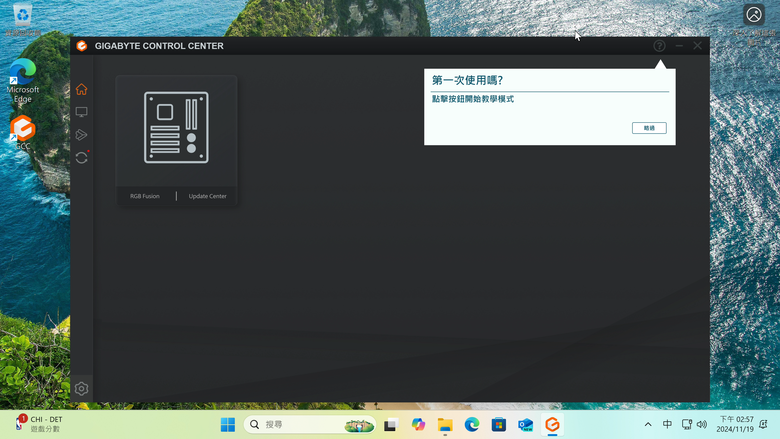Open the notification bell in the taskbar
This screenshot has height=439, width=780.
(763, 424)
